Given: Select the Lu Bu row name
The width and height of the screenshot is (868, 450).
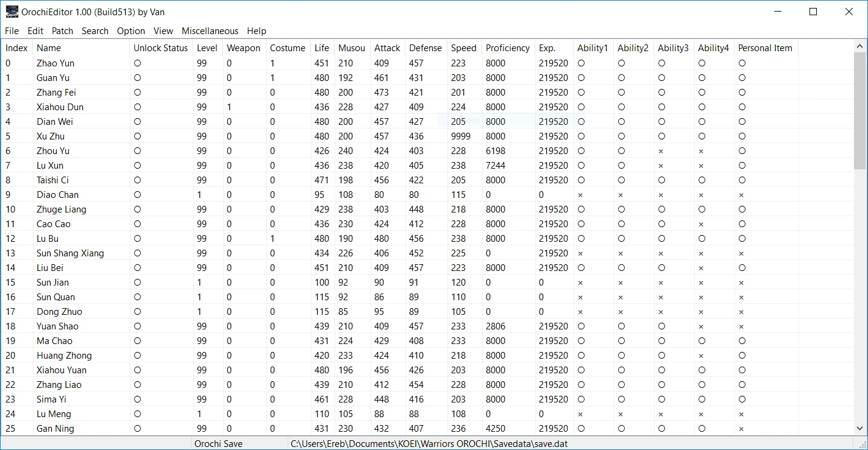Looking at the screenshot, I should pyautogui.click(x=48, y=239).
